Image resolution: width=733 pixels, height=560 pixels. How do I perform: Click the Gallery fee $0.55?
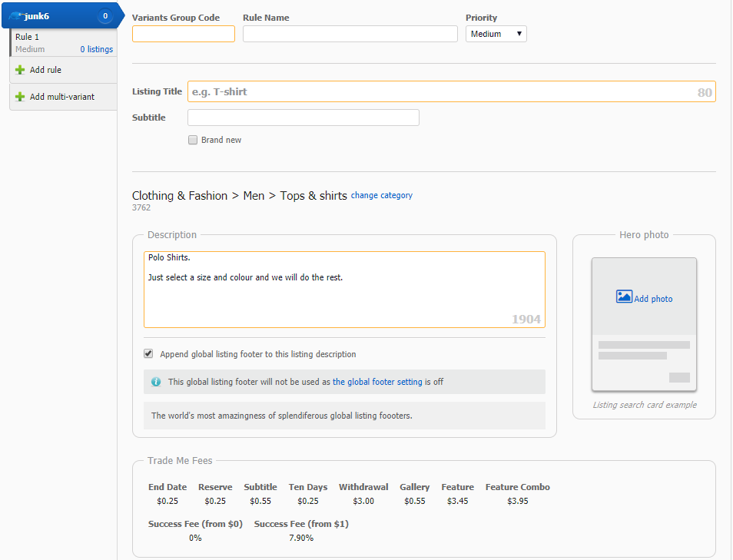click(415, 501)
